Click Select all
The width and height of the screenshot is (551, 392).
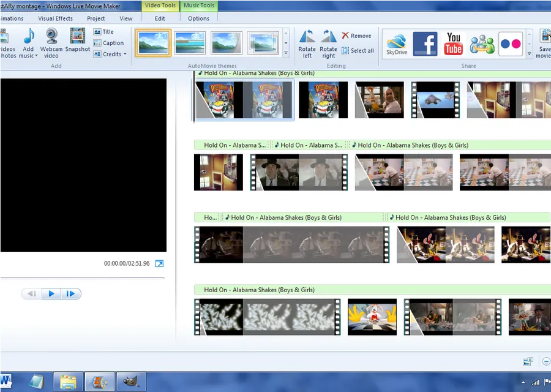coord(358,51)
